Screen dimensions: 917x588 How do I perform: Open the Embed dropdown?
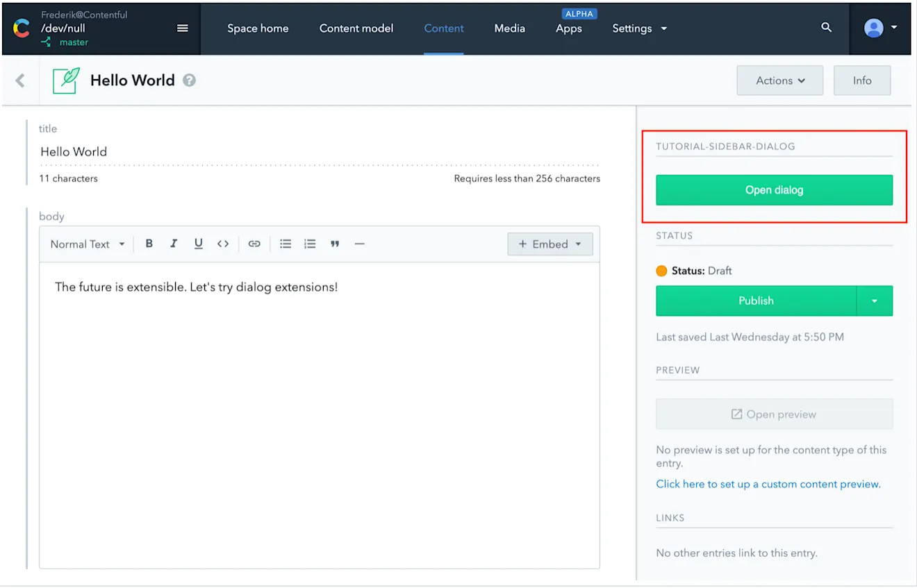click(550, 244)
